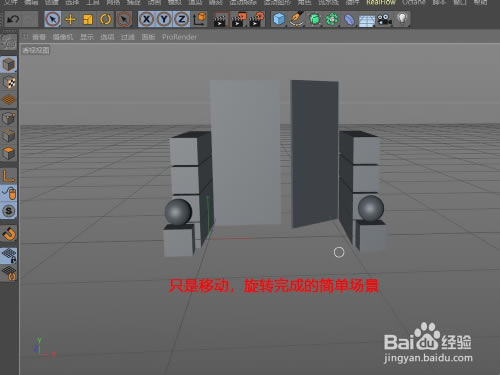Select the cube under right sphere
Image resolution: width=500 pixels, height=375 pixels.
coord(371,236)
